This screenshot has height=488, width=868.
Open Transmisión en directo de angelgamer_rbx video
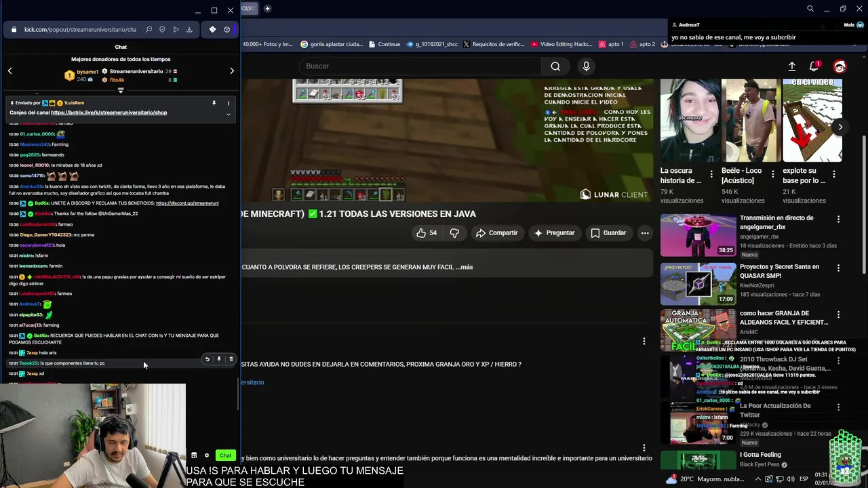tap(698, 235)
